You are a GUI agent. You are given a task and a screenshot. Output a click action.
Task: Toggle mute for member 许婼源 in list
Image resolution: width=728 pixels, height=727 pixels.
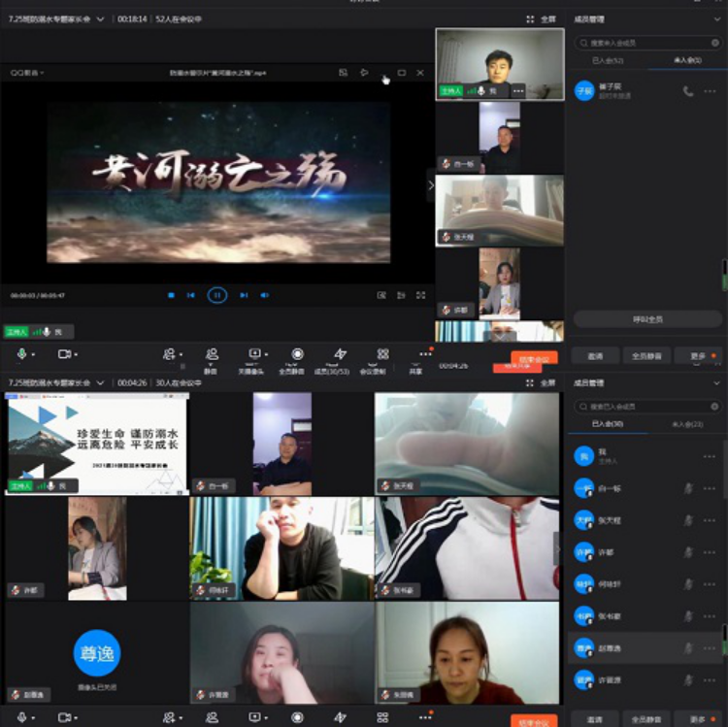[x=688, y=680]
